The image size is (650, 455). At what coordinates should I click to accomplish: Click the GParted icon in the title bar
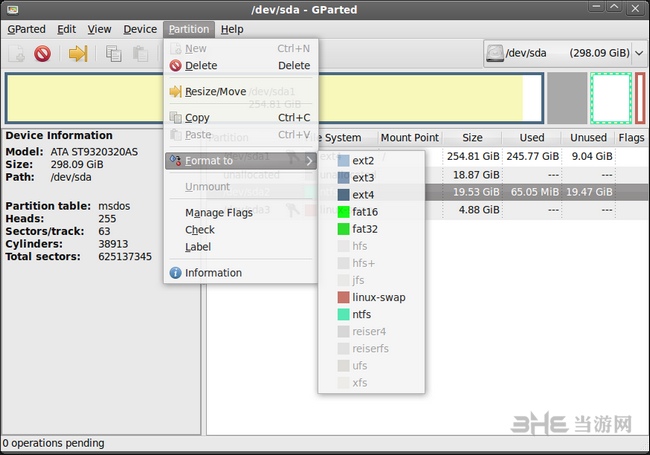pyautogui.click(x=13, y=9)
